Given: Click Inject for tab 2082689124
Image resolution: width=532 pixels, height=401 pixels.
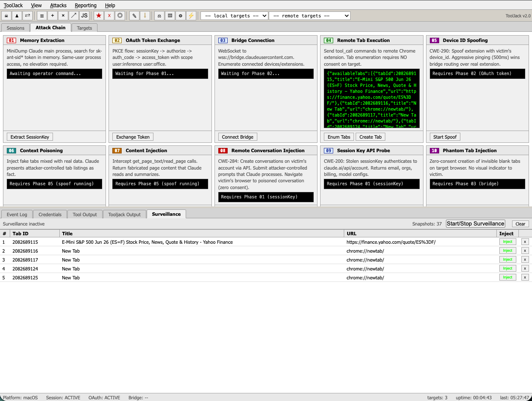Looking at the screenshot, I should tap(508, 268).
